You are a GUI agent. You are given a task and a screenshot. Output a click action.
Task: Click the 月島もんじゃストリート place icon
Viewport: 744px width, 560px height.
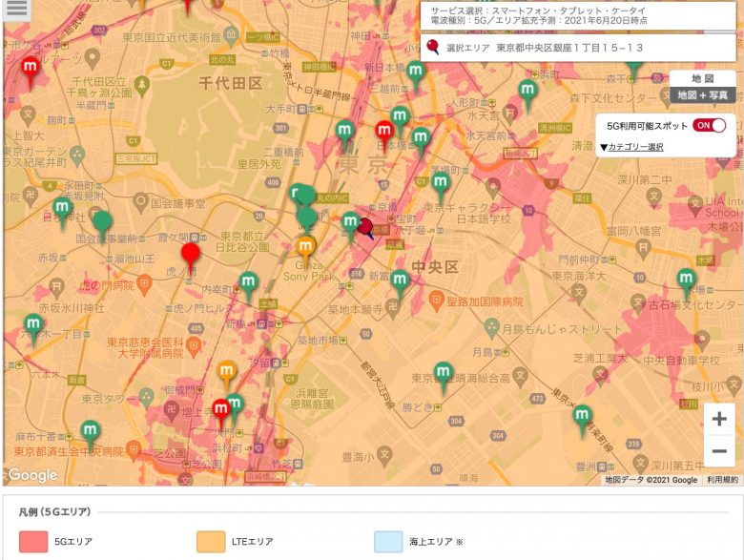(x=492, y=327)
